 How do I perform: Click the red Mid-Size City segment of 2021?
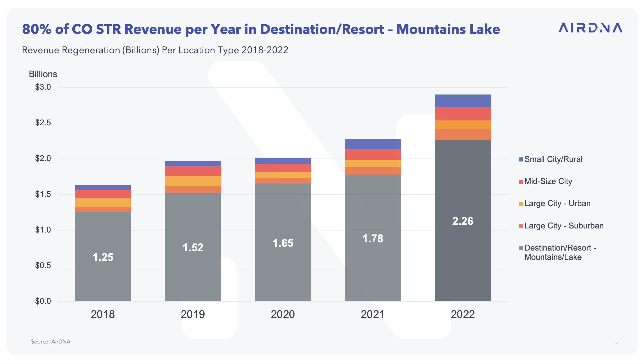click(373, 154)
